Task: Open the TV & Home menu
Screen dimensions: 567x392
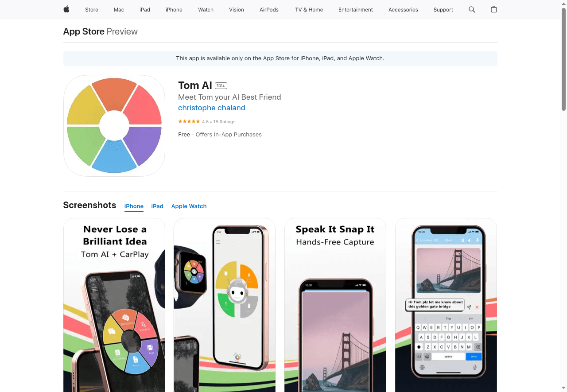Action: pyautogui.click(x=309, y=9)
